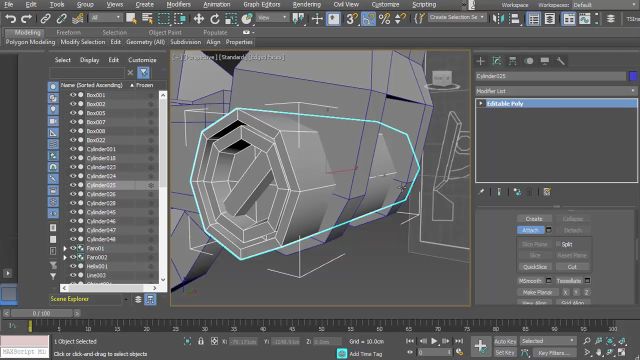Expand the Faro01 group in Scene Explorer
The image size is (640, 360).
coord(65,248)
